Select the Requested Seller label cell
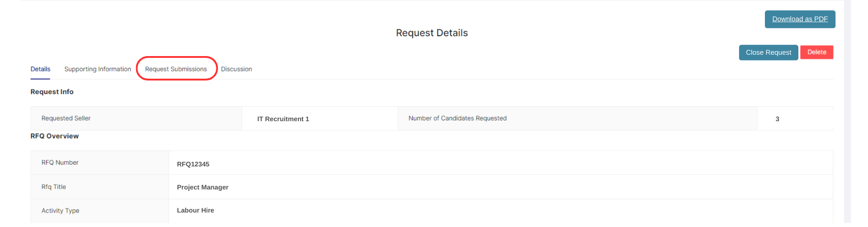The height and width of the screenshot is (227, 868). [66, 118]
